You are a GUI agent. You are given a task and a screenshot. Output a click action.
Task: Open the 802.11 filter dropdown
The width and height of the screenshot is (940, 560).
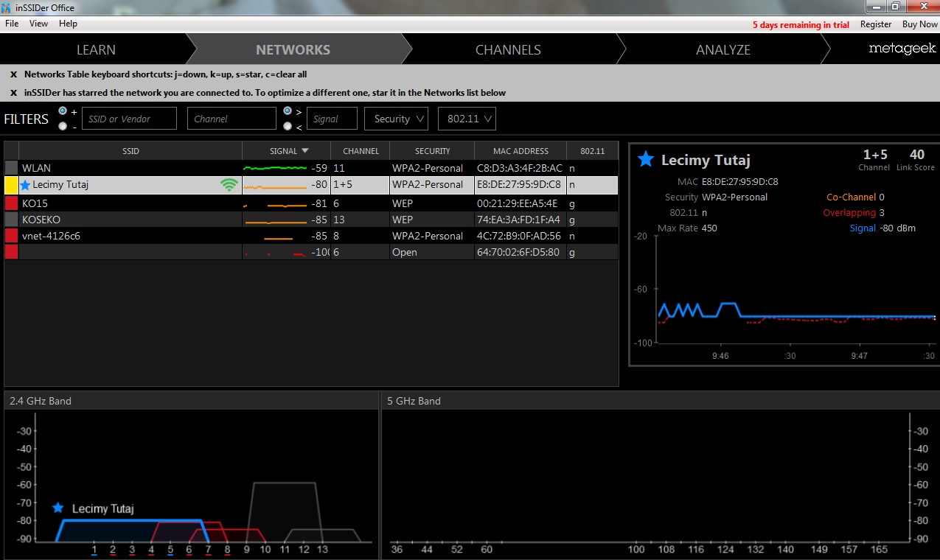(467, 119)
